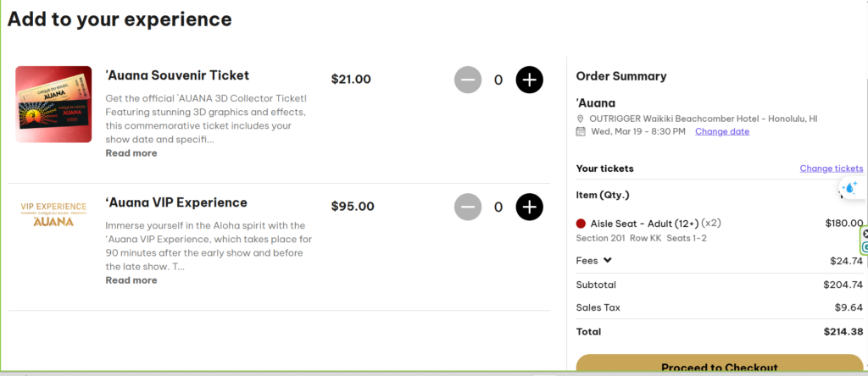Click the Souvenir Ticket quantity value

click(498, 80)
